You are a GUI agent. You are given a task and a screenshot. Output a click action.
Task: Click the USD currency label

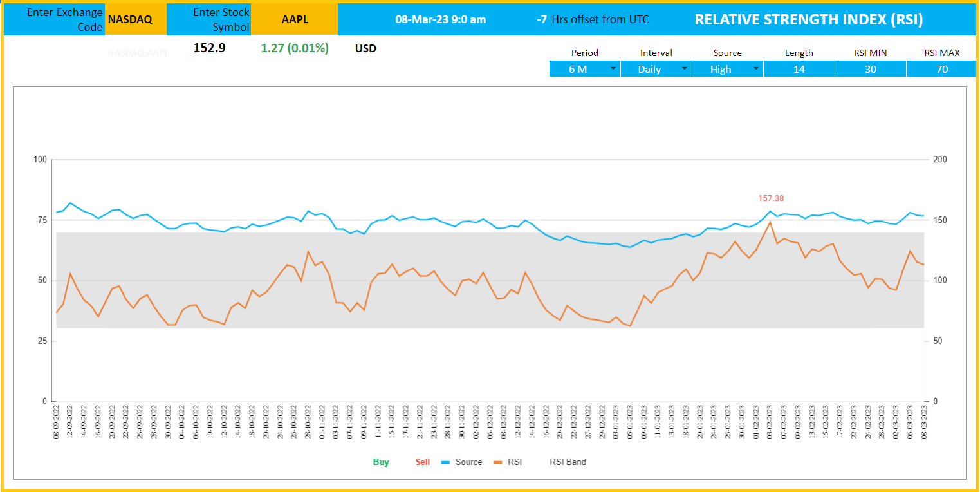coord(365,48)
